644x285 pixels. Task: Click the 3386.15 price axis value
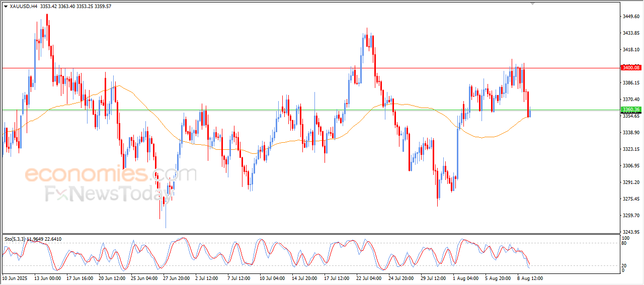(x=630, y=83)
